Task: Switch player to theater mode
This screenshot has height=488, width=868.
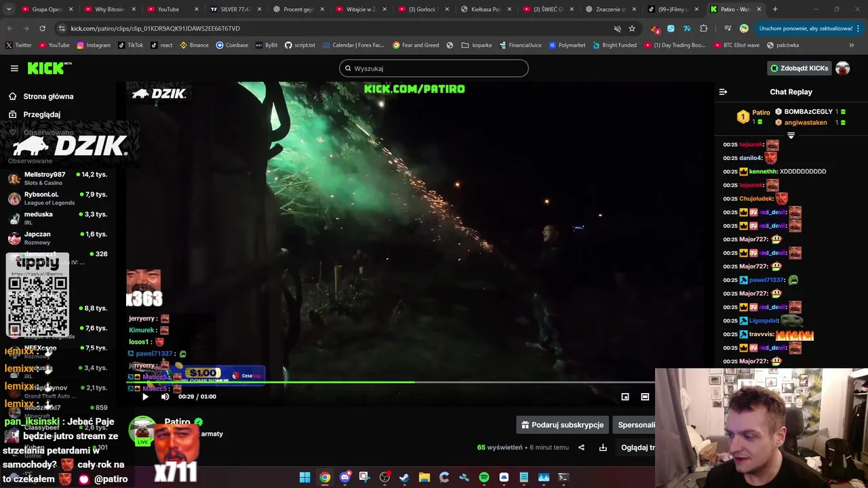Action: pos(645,396)
